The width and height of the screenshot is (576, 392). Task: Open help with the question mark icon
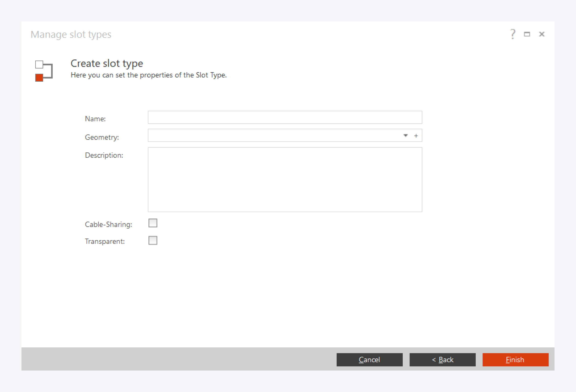(x=513, y=34)
